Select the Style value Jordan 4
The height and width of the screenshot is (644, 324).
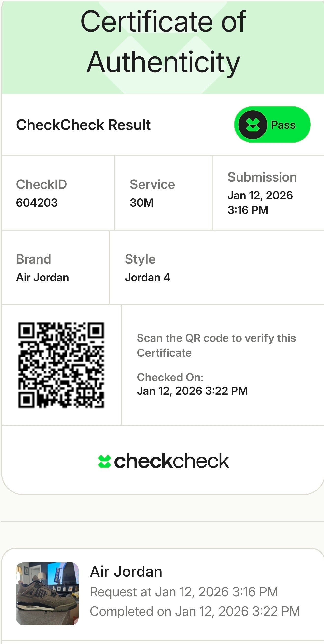pyautogui.click(x=147, y=278)
